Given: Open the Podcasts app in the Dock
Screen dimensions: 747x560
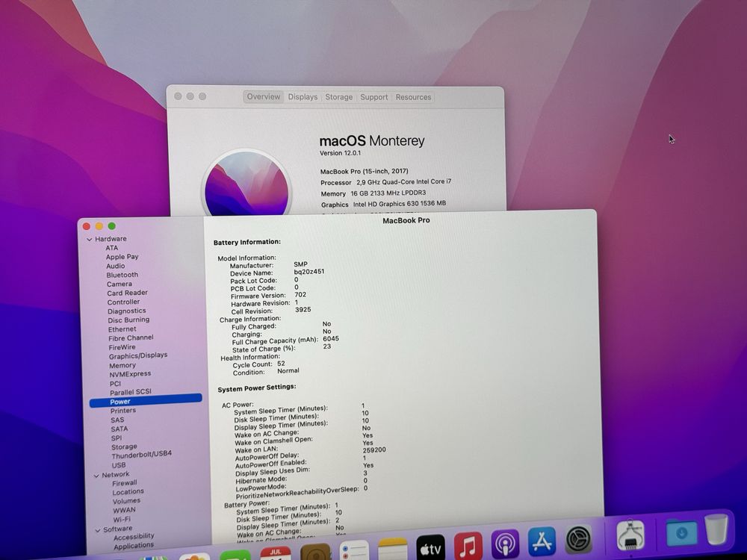Looking at the screenshot, I should click(x=505, y=544).
